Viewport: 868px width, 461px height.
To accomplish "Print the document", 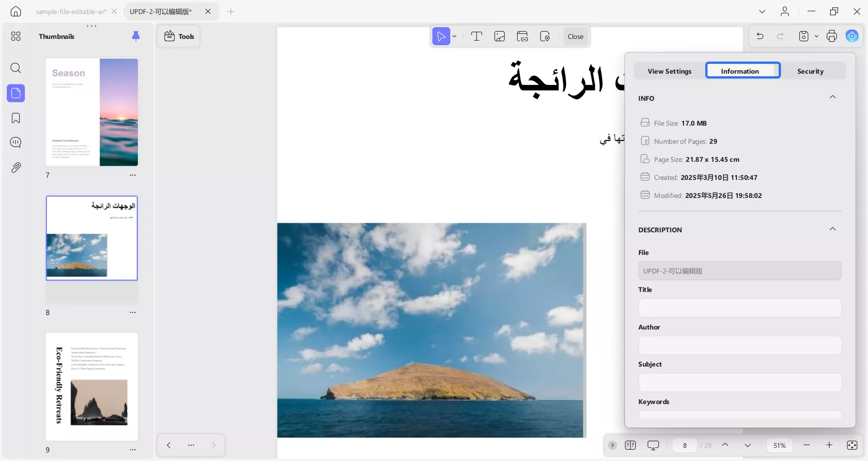I will 832,36.
